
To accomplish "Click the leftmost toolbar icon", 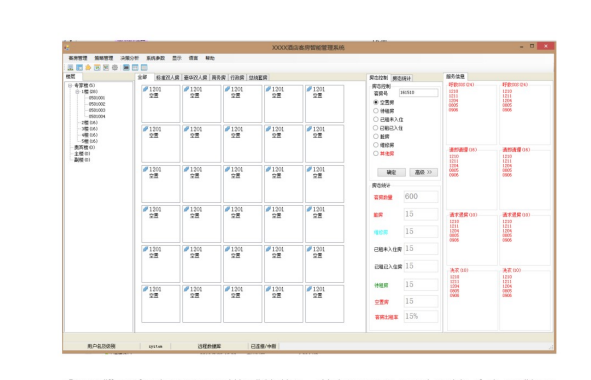I will click(x=70, y=67).
